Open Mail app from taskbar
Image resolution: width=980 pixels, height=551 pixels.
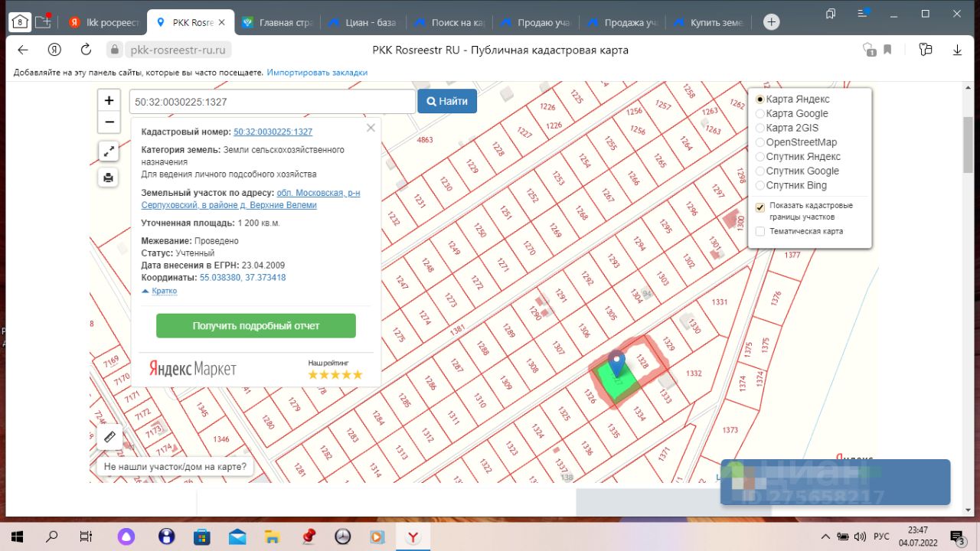[x=237, y=536]
